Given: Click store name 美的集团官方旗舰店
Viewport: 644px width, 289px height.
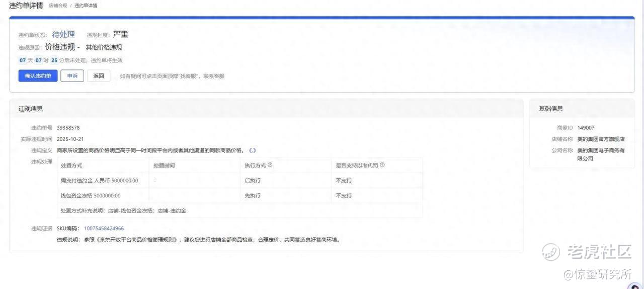Looking at the screenshot, I should click(x=601, y=139).
